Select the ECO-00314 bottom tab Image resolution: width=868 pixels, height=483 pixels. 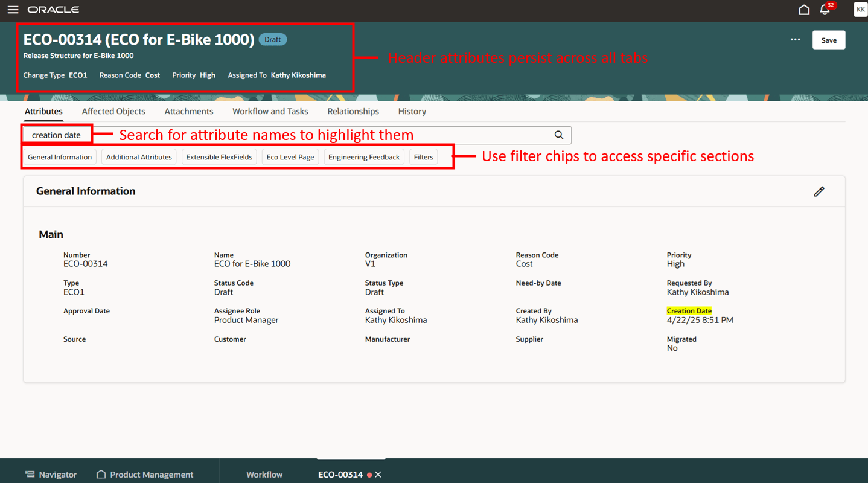click(340, 475)
